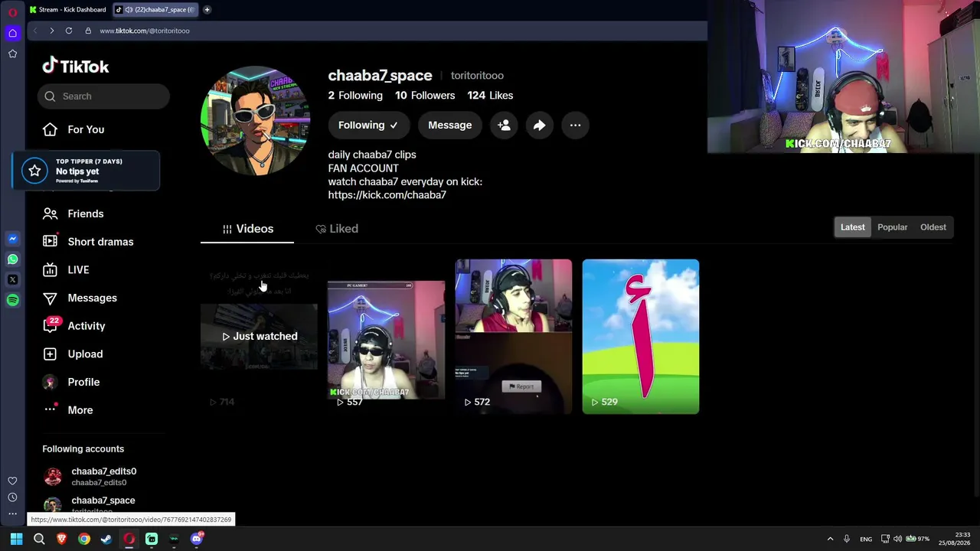
Task: Play the video with 557 views
Action: pyautogui.click(x=386, y=337)
